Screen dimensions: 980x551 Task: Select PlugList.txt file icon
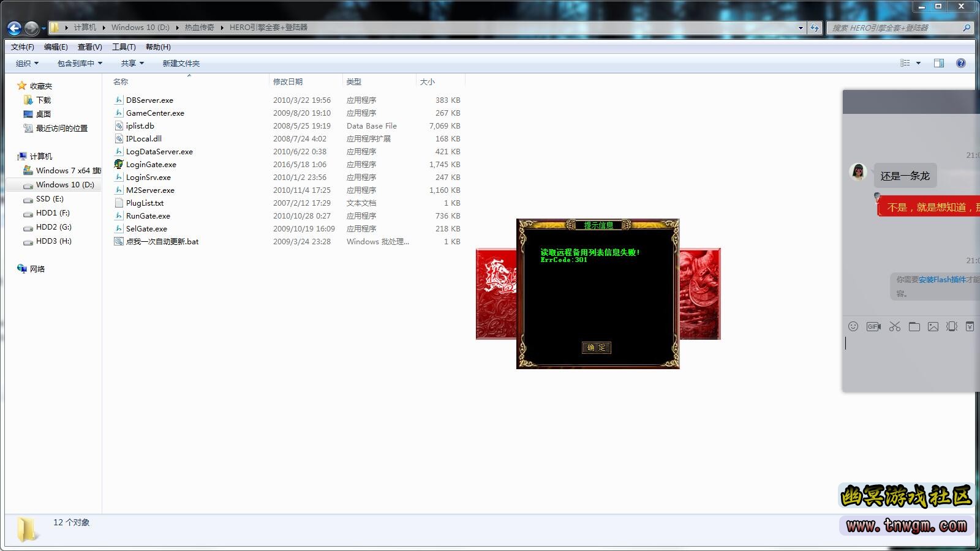[x=119, y=203]
